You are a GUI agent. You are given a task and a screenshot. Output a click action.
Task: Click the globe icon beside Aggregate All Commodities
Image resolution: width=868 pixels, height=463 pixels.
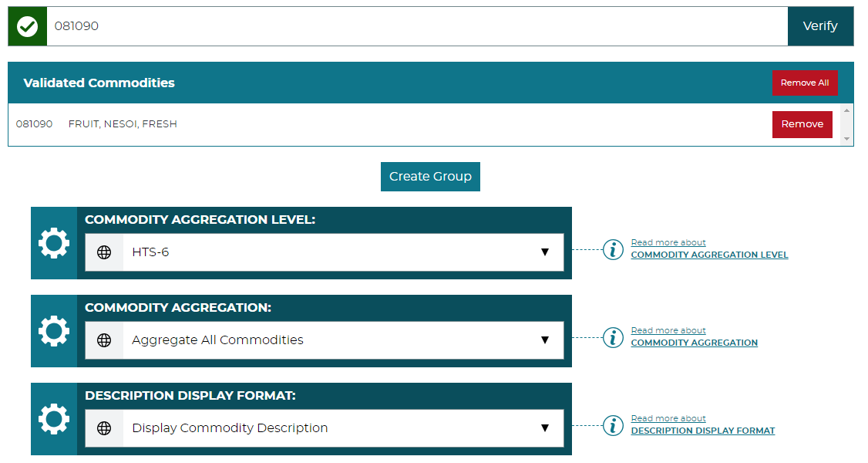(104, 340)
